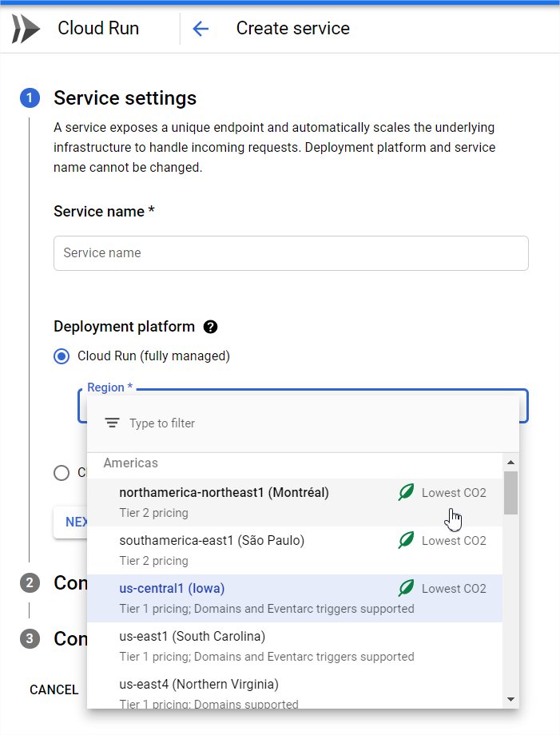Choose northamerica-northeast1 (Montréal) region
The height and width of the screenshot is (735, 560).
pyautogui.click(x=295, y=502)
